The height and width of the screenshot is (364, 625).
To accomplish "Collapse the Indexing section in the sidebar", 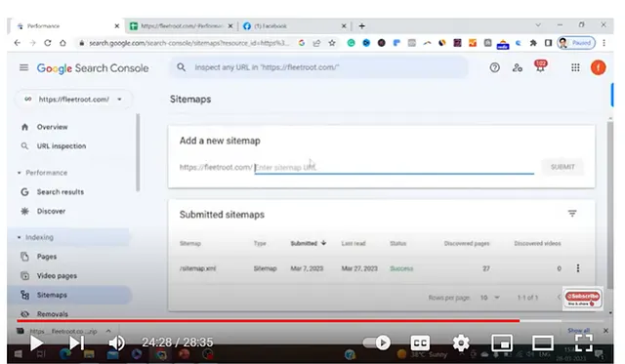I will [20, 237].
